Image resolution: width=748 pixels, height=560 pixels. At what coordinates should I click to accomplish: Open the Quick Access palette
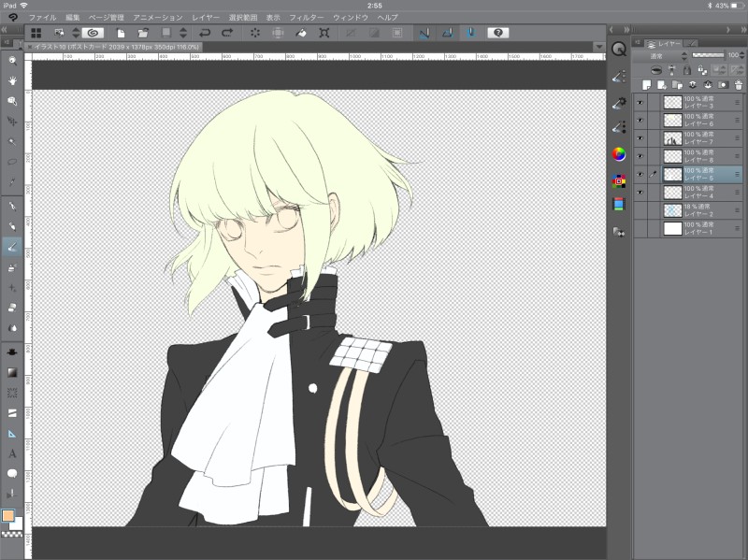[619, 50]
